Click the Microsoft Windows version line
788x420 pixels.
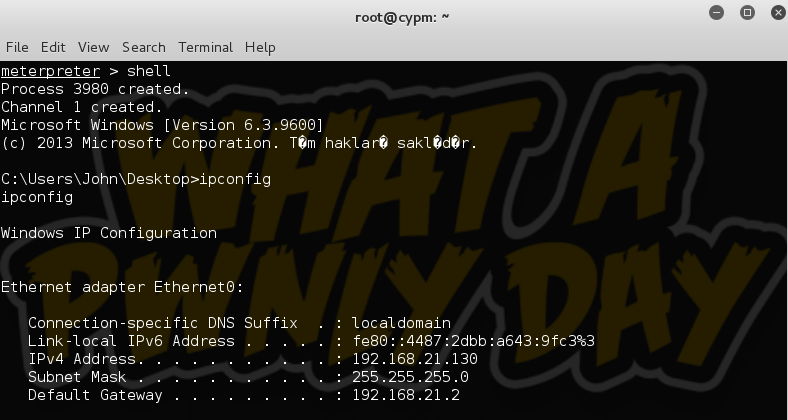(x=162, y=125)
